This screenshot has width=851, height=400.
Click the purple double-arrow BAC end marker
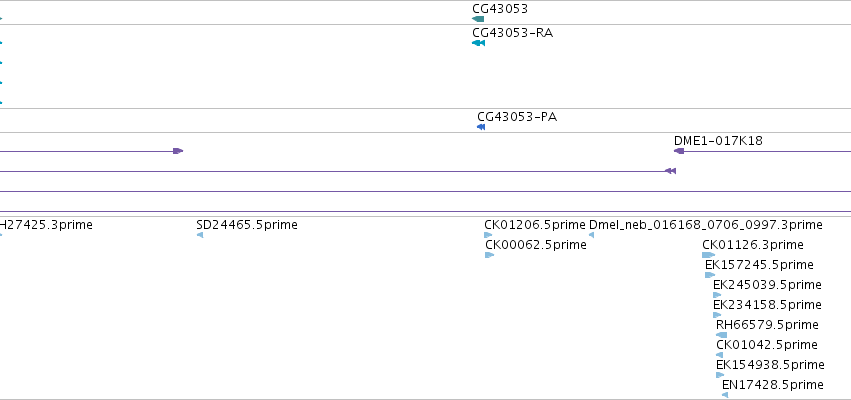pos(670,171)
